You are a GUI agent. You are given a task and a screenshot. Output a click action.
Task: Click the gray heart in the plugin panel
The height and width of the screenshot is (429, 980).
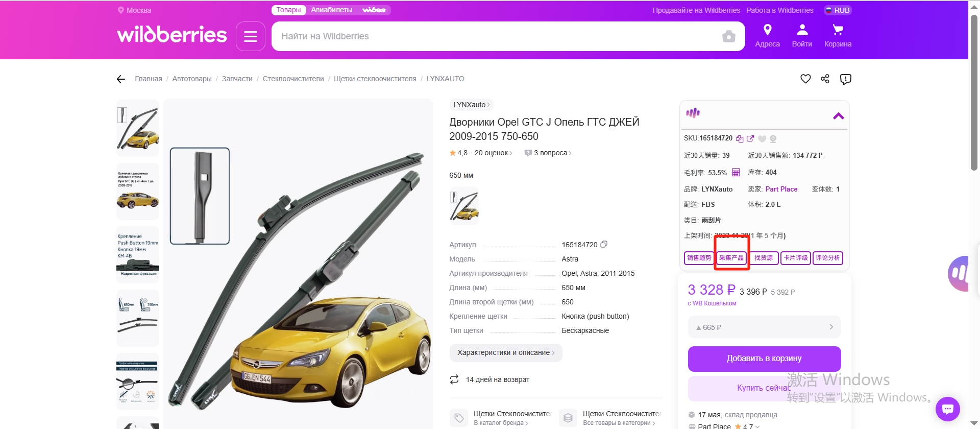pos(762,139)
